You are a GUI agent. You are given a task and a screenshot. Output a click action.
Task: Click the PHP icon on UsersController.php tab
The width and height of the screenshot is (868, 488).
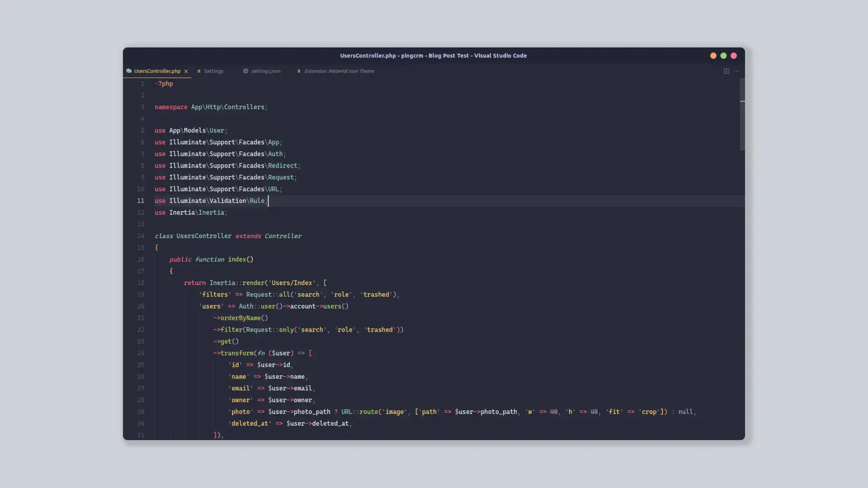tap(129, 71)
